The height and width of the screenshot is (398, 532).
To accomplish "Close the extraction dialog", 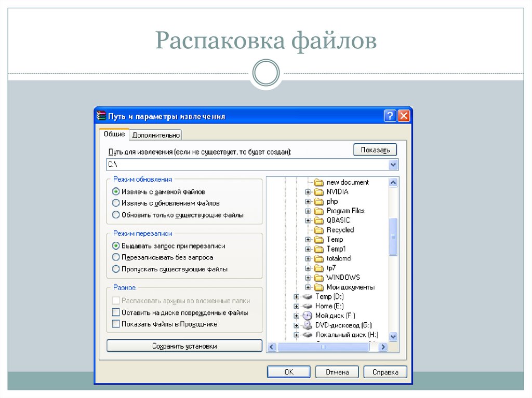I will pos(404,116).
